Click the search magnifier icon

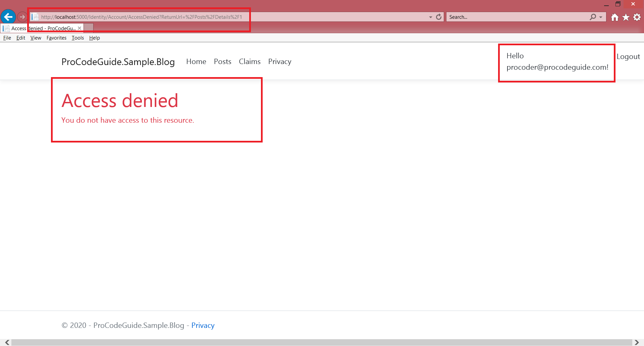[x=593, y=17]
